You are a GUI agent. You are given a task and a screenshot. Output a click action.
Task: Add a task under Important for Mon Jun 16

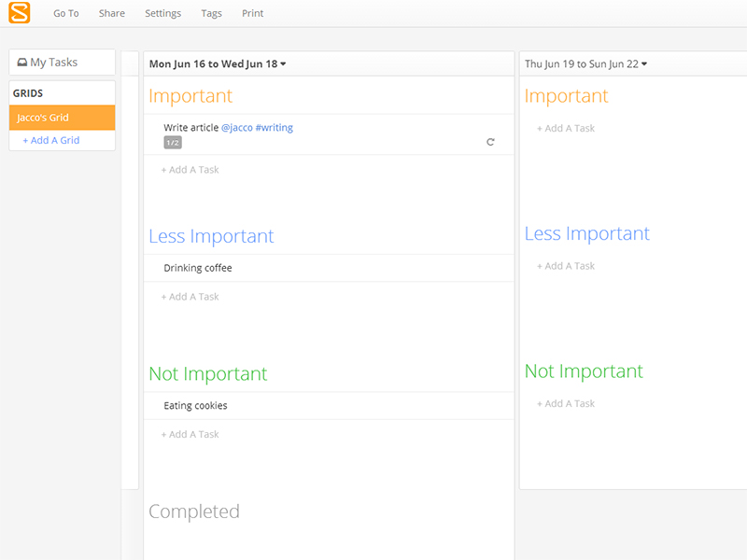[190, 170]
